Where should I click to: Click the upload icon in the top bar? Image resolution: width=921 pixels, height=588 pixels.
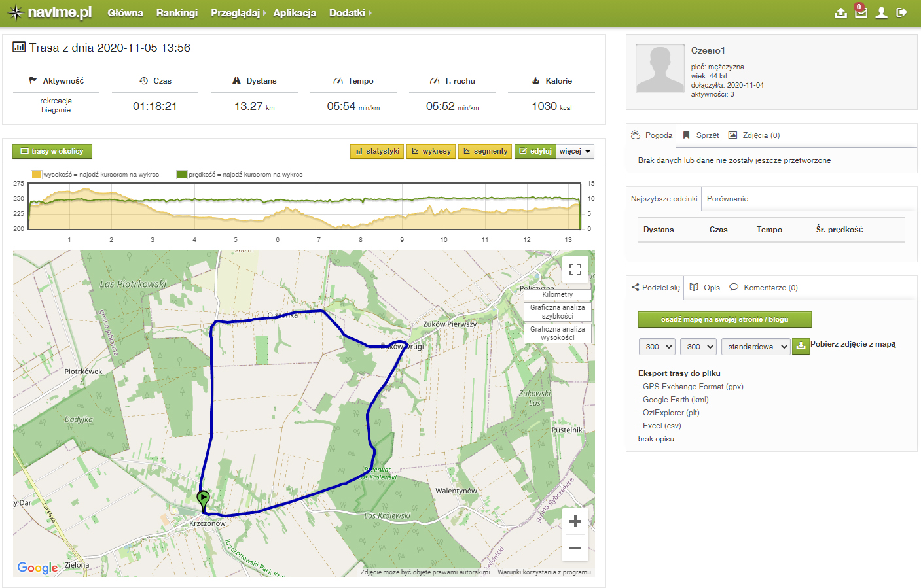point(840,13)
